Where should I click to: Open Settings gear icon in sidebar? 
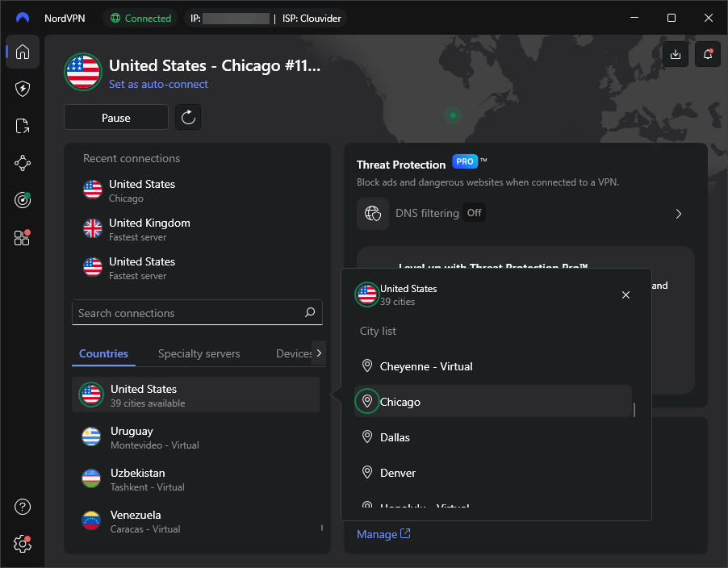[x=23, y=544]
